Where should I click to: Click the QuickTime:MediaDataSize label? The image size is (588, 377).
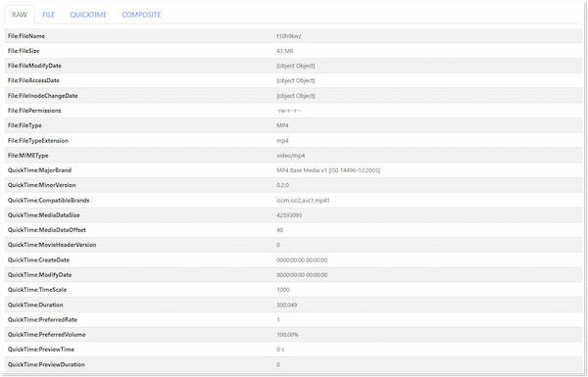click(x=44, y=215)
